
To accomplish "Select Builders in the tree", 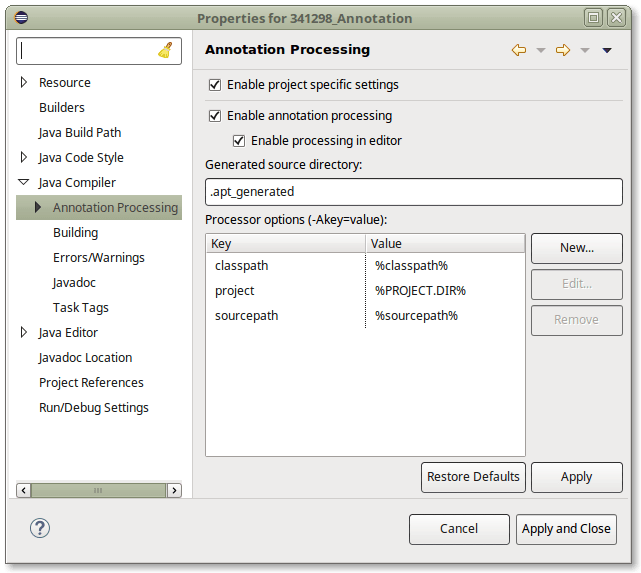I will point(62,107).
